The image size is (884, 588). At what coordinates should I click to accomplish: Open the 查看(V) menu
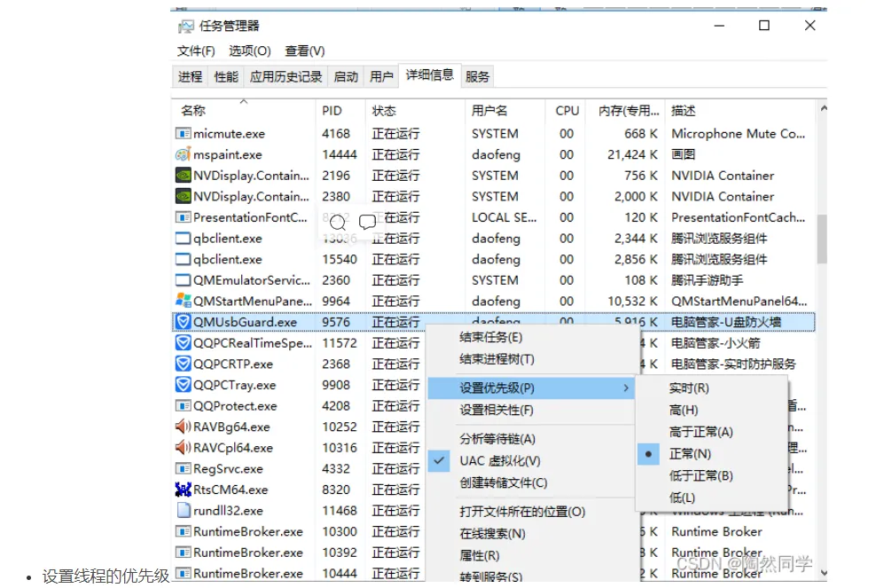pyautogui.click(x=305, y=51)
